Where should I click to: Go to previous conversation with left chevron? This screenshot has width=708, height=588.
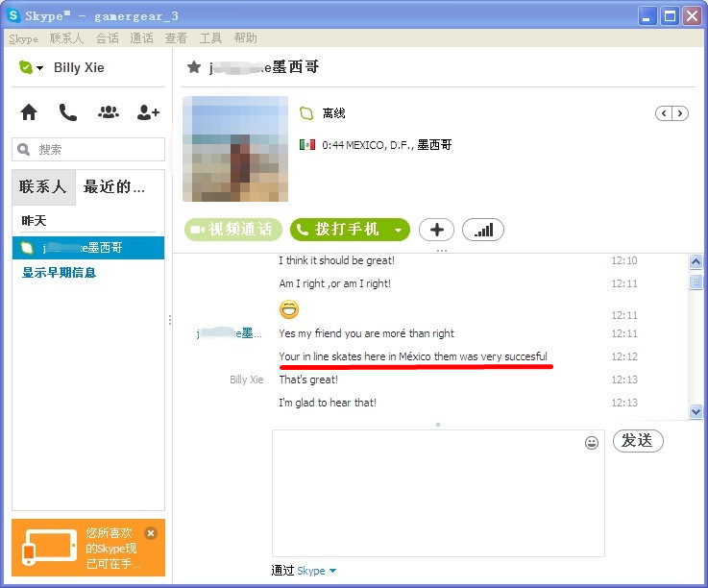pos(664,113)
